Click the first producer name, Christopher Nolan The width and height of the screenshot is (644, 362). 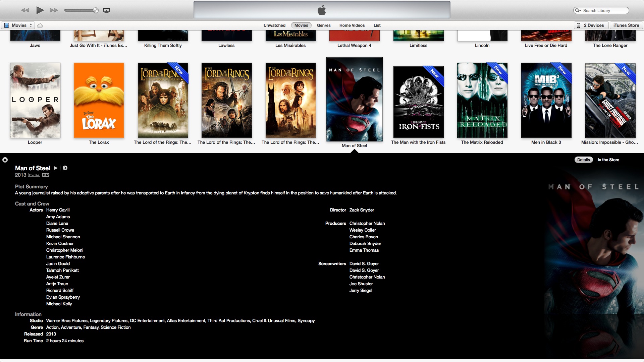(367, 224)
